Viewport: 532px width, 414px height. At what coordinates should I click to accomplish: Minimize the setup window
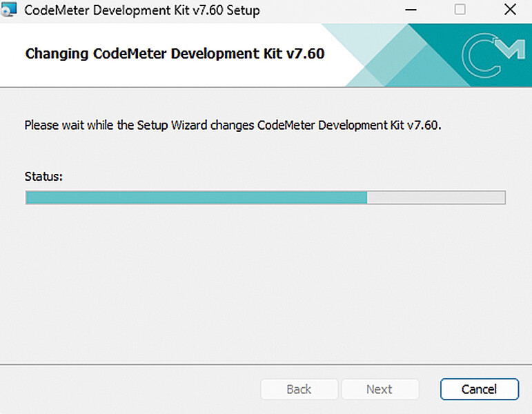click(411, 10)
